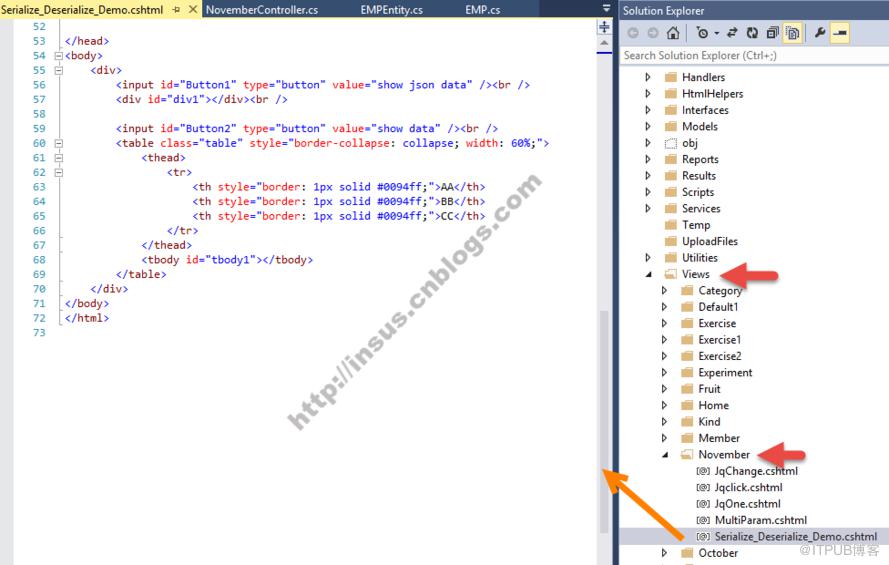Select the Experiment folder
Image resolution: width=889 pixels, height=565 pixels.
coord(725,373)
